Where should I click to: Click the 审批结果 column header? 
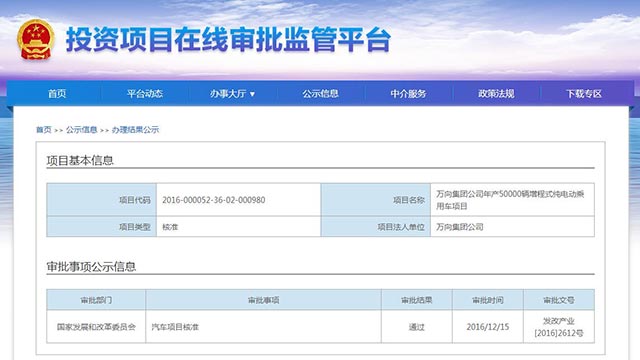click(x=417, y=300)
